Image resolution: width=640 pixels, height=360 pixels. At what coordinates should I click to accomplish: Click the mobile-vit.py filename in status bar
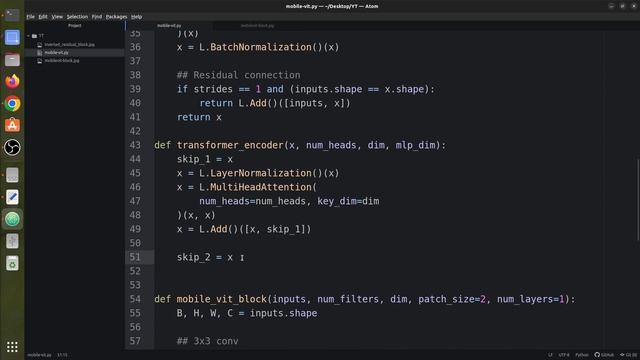tap(40, 355)
